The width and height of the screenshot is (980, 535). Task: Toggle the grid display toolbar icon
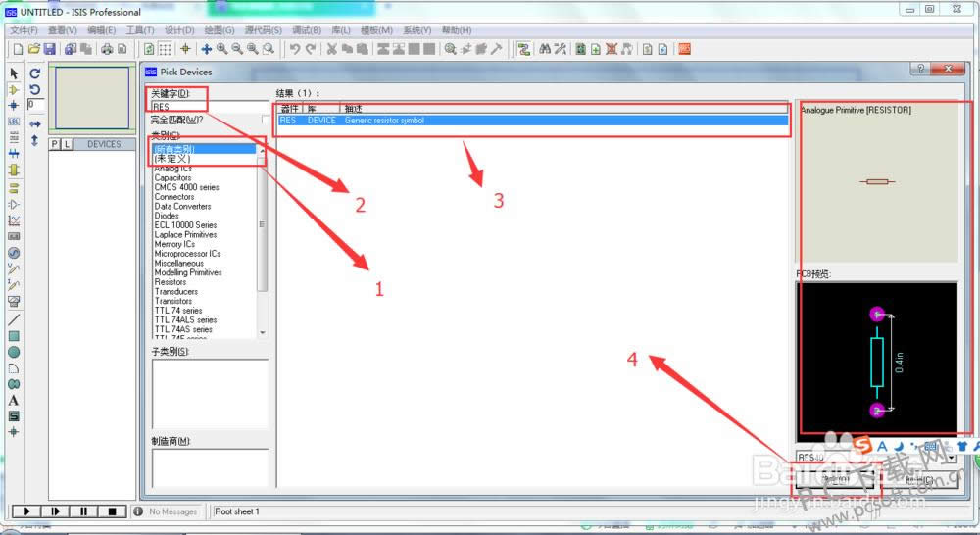pyautogui.click(x=165, y=49)
